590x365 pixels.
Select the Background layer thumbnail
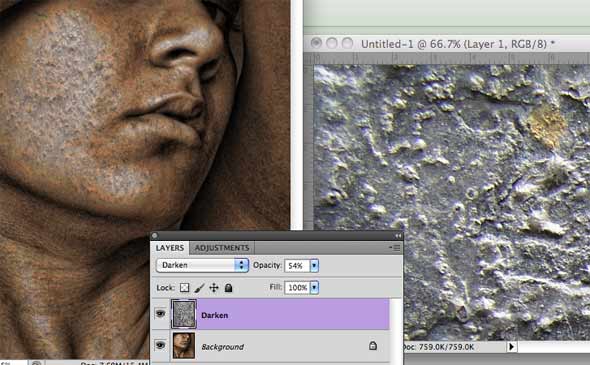(x=184, y=345)
